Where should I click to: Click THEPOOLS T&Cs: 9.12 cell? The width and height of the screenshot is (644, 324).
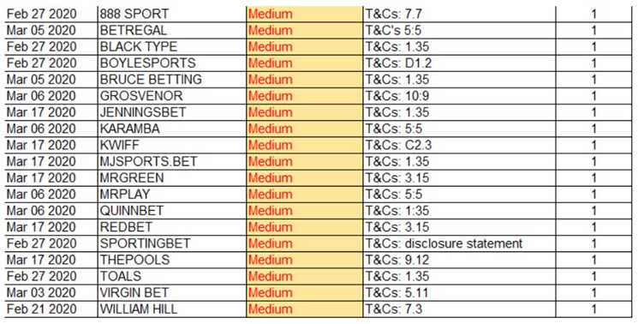pyautogui.click(x=459, y=261)
